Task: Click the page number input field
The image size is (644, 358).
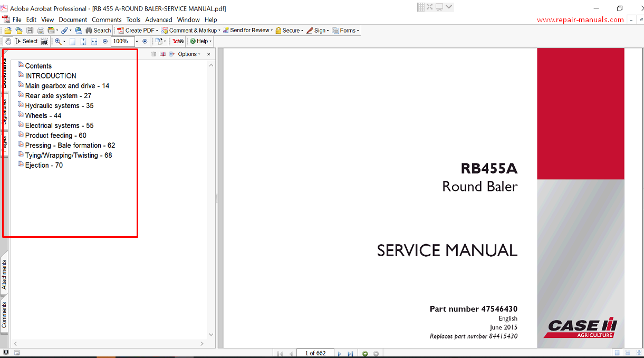Action: pyautogui.click(x=315, y=353)
